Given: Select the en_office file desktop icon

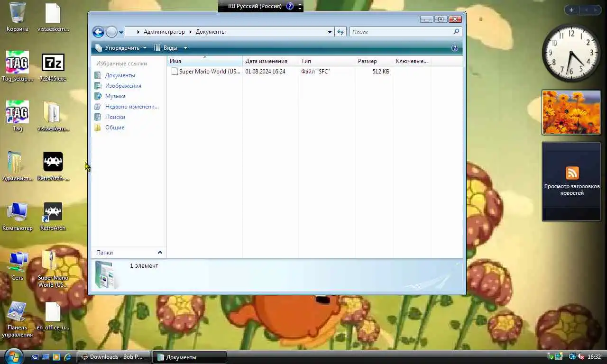Looking at the screenshot, I should (x=53, y=316).
